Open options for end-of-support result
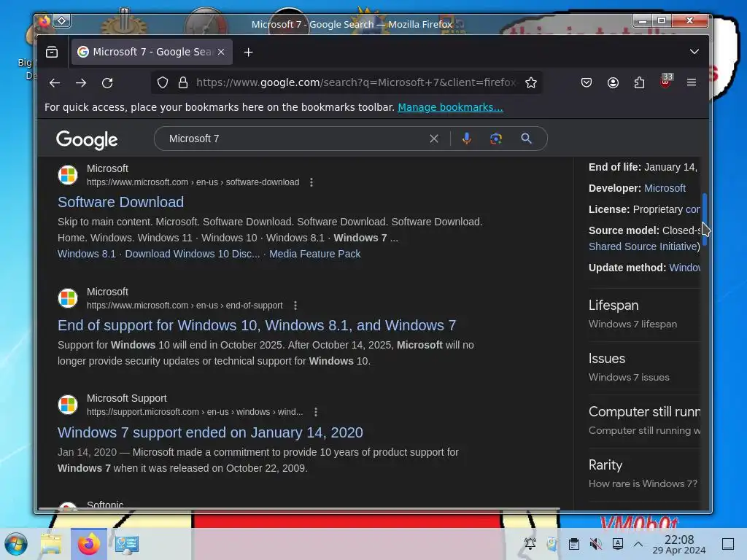Screen dimensions: 747x560 (x=295, y=306)
